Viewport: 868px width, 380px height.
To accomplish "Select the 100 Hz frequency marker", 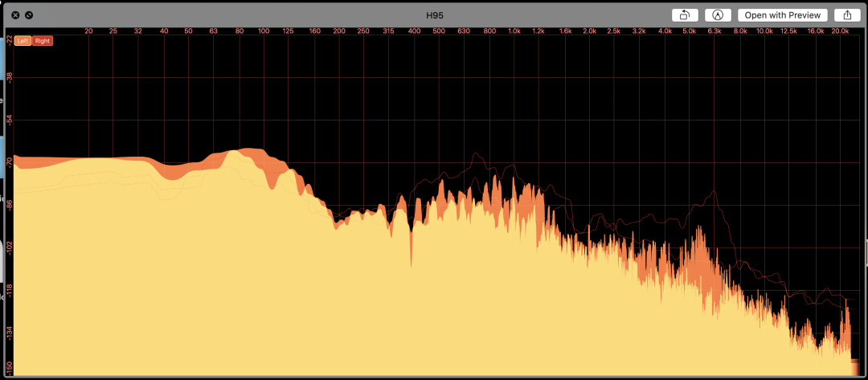I will pyautogui.click(x=263, y=31).
